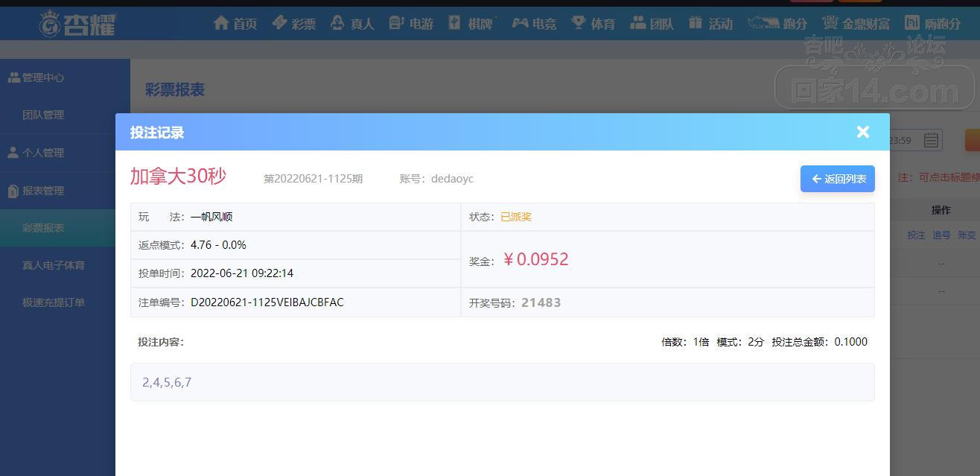The width and height of the screenshot is (980, 476).
Task: Click the 投注内容 box showing 2,4,5,6,7
Action: coord(502,382)
